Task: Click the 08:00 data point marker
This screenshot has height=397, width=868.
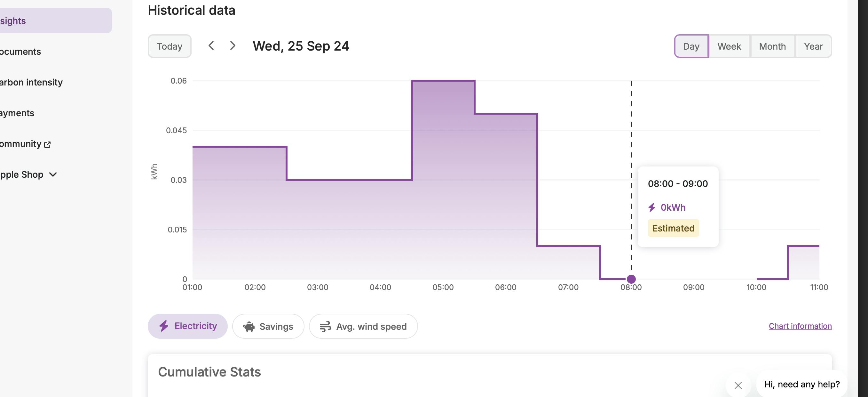Action: click(631, 279)
